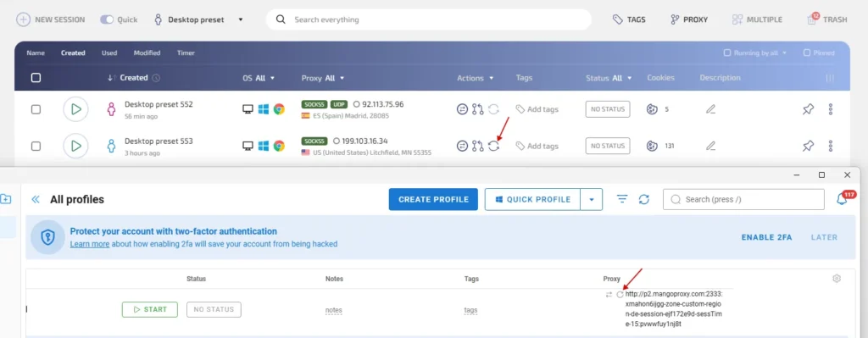This screenshot has height=338, width=868.
Task: Add tags to Desktop preset 552
Action: click(x=537, y=109)
